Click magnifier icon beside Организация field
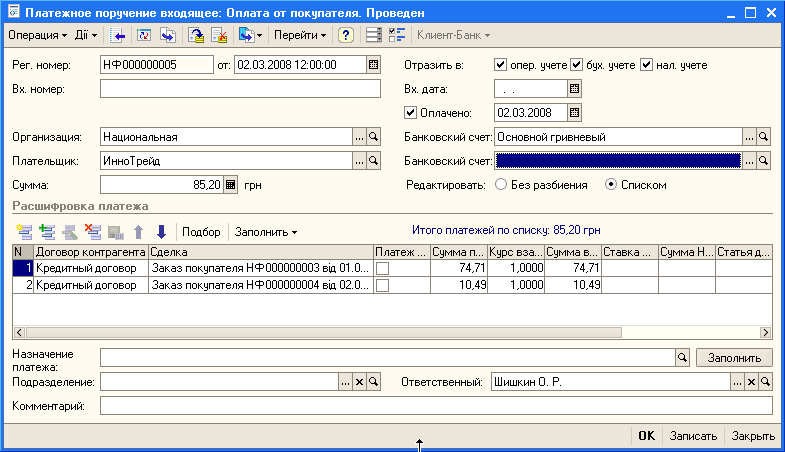This screenshot has width=785, height=452. coord(374,137)
